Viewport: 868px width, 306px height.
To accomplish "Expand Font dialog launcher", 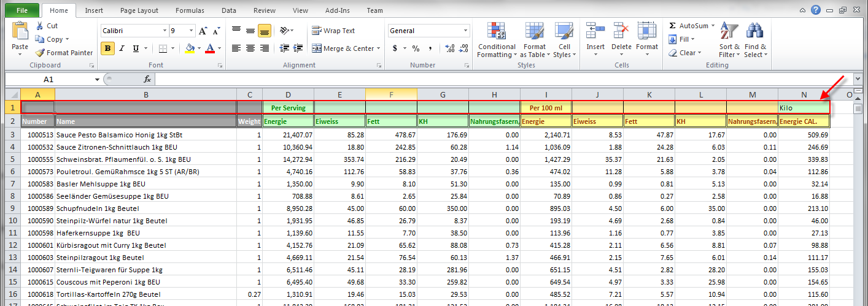I will click(220, 65).
